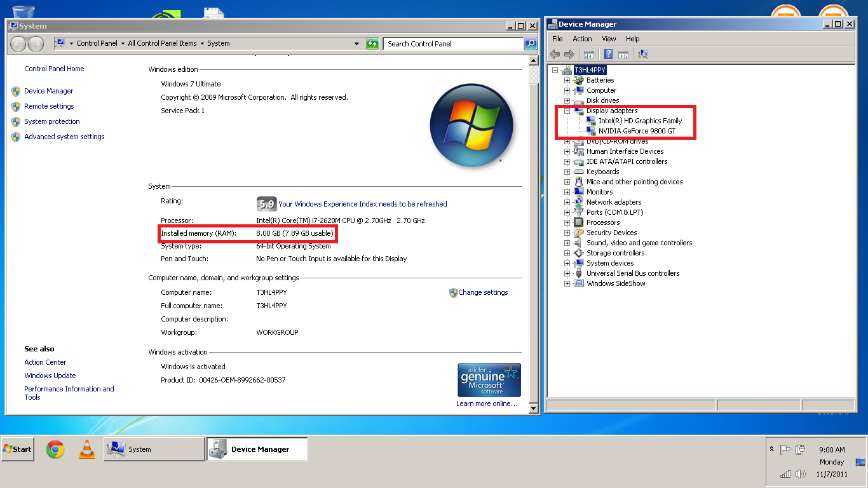This screenshot has width=868, height=488.
Task: Launch Google Chrome from the taskbar
Action: tap(55, 449)
